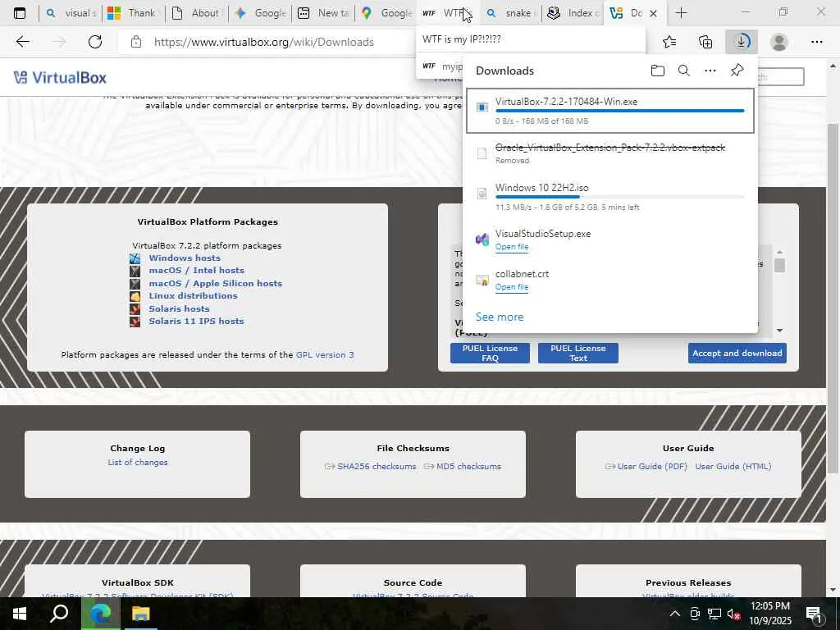Click Solaris hosts link
Screen dimensions: 840x630
(179, 308)
